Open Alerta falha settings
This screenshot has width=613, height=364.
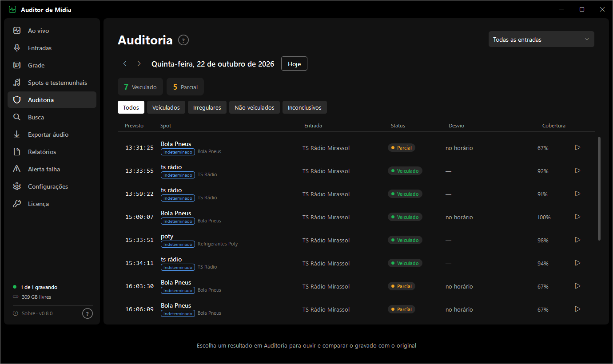pos(52,169)
